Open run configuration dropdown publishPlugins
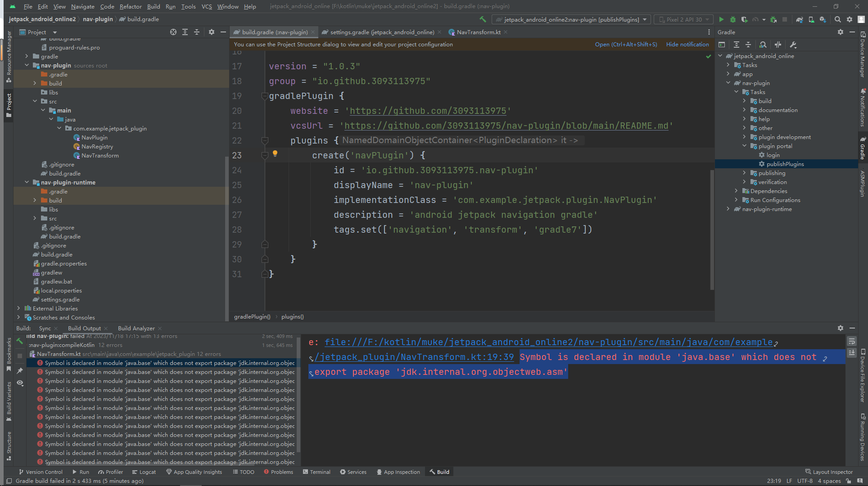This screenshot has width=868, height=486. 570,19
